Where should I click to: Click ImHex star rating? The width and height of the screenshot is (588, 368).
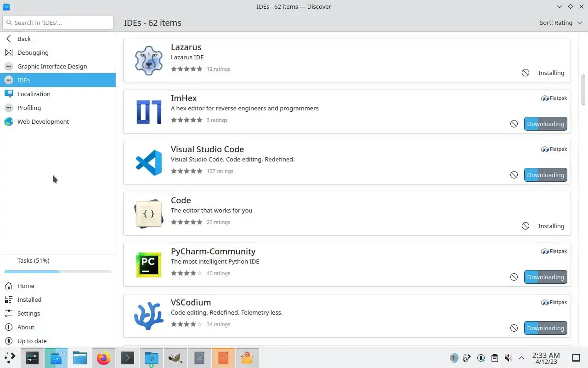(187, 120)
